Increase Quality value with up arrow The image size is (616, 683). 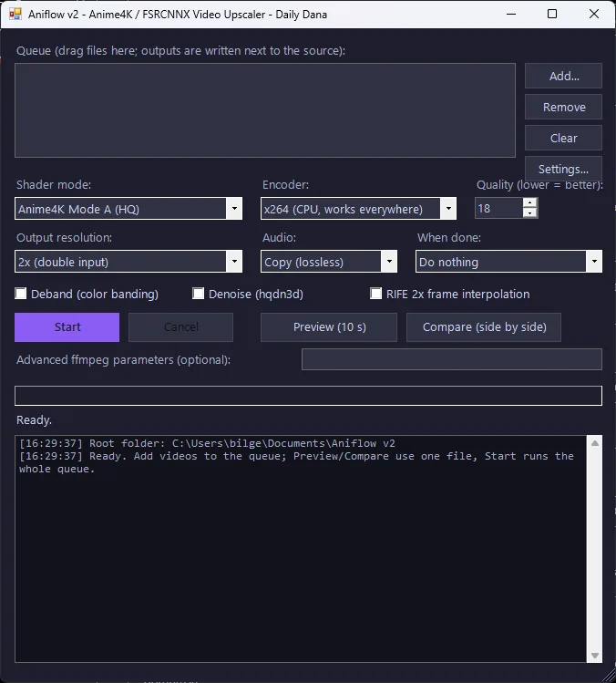(x=529, y=203)
